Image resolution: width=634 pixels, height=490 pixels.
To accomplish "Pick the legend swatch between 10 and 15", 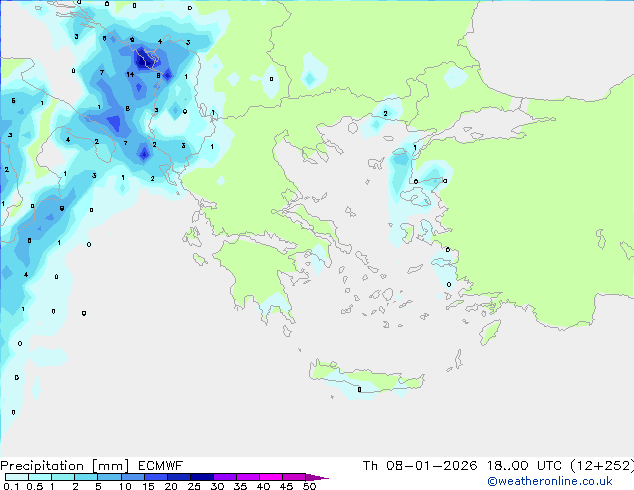I will tap(133, 477).
